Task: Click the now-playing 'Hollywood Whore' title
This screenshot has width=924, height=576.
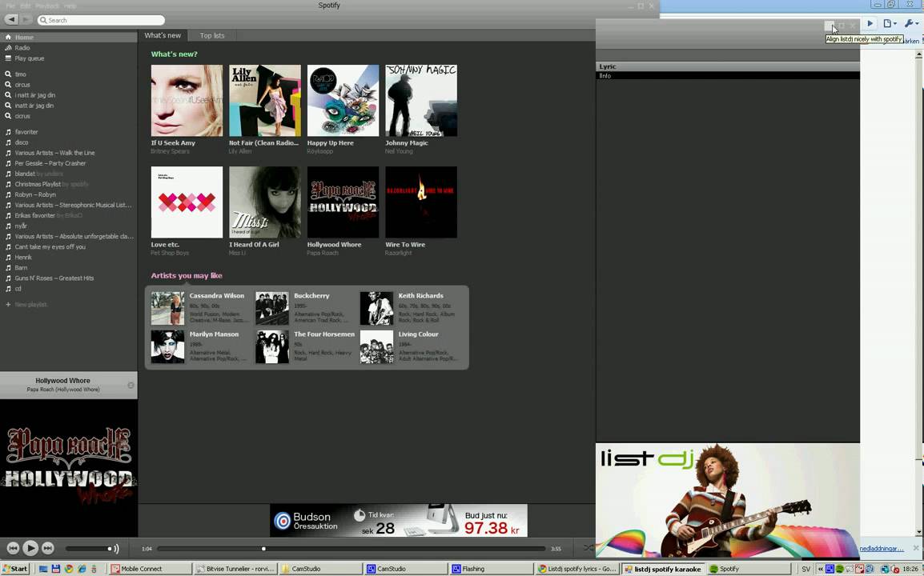Action: pos(62,381)
